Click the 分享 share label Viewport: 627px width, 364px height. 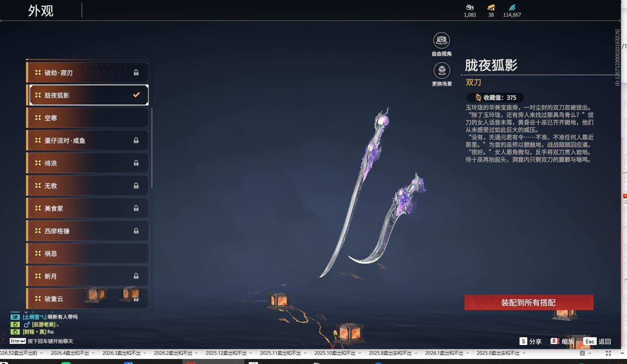[x=535, y=342]
